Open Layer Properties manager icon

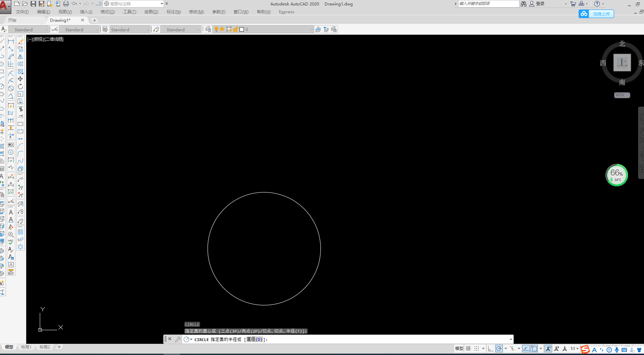[208, 30]
